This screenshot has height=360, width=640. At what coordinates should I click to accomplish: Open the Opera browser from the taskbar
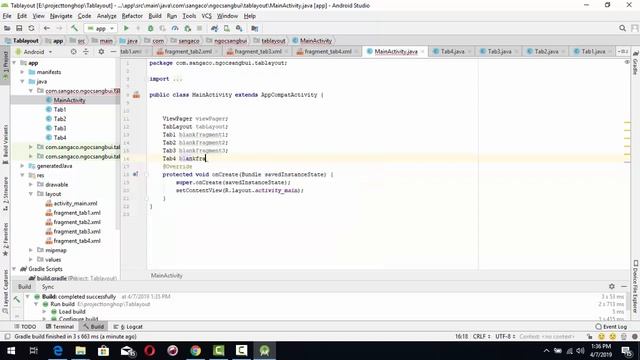(150, 351)
